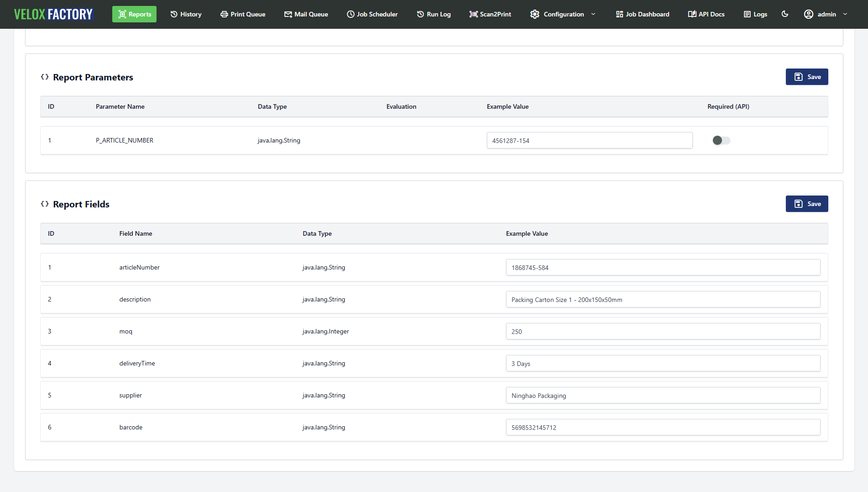Click the java.lang.Integer data type cell
The image size is (868, 492).
[325, 331]
